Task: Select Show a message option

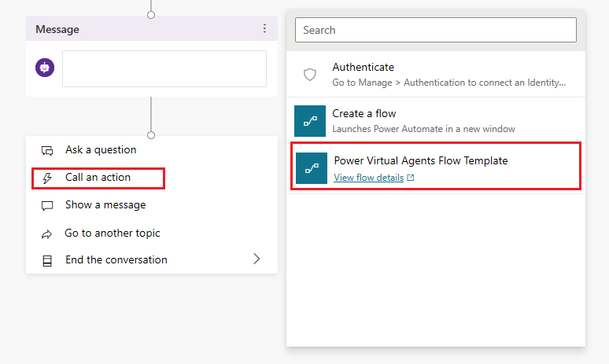Action: tap(105, 205)
